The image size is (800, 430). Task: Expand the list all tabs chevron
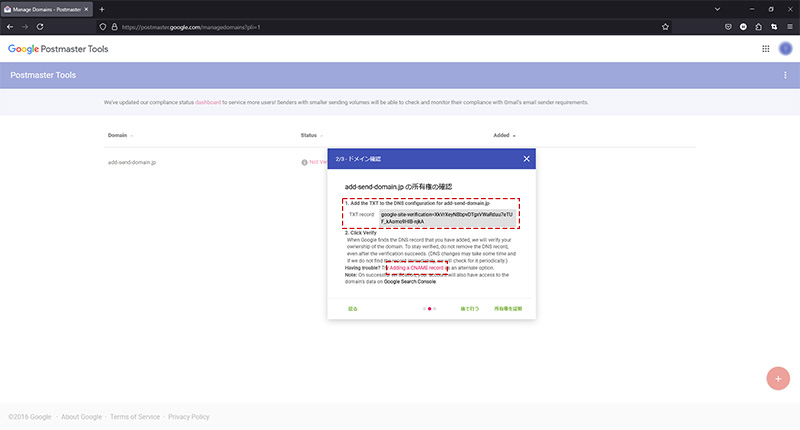click(717, 9)
